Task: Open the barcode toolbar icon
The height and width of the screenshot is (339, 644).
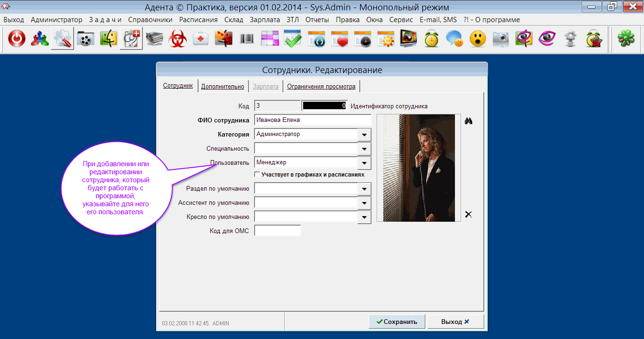Action: [247, 39]
